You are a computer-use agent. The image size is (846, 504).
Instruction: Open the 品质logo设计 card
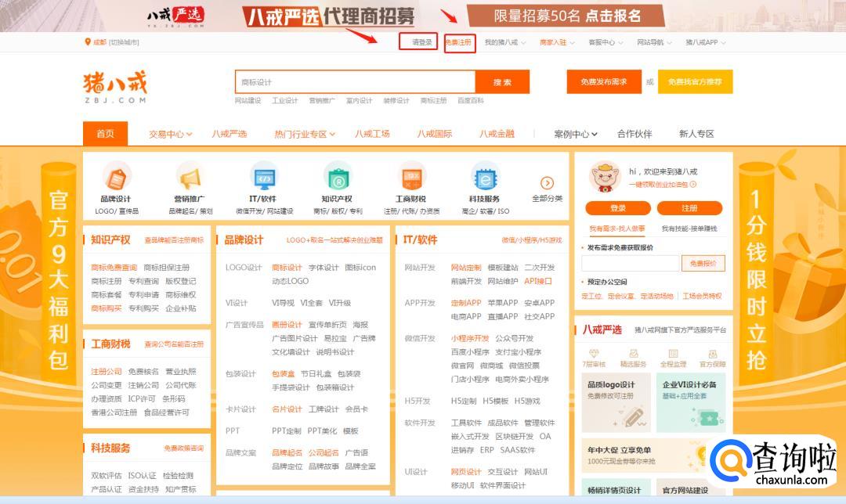pos(616,403)
